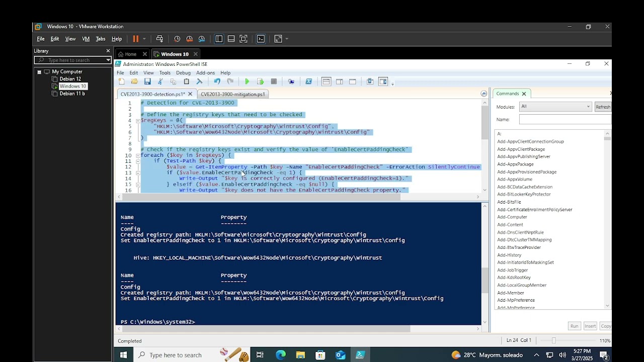644x362 pixels.
Task: Select Add-Computer in the commands list
Action: point(512,217)
